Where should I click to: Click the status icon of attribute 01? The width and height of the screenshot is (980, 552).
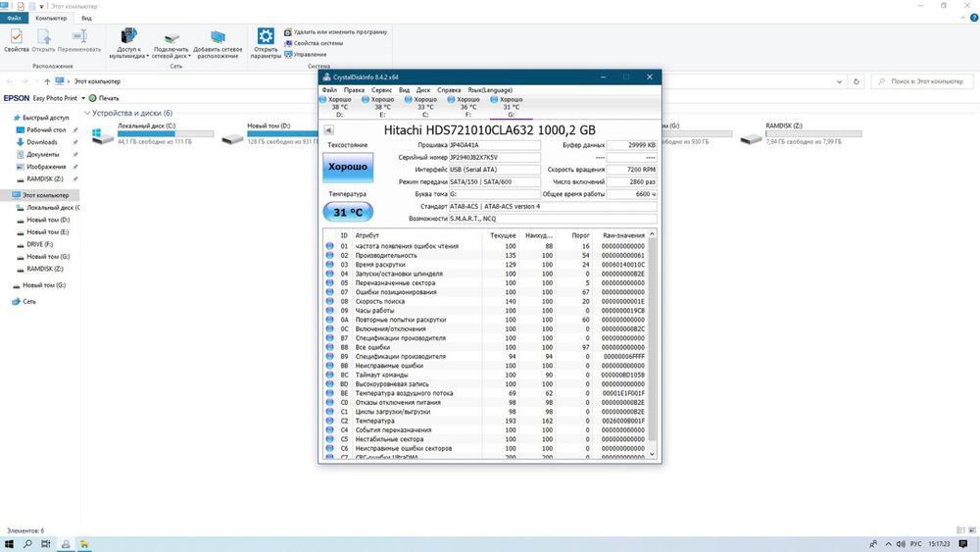(329, 246)
